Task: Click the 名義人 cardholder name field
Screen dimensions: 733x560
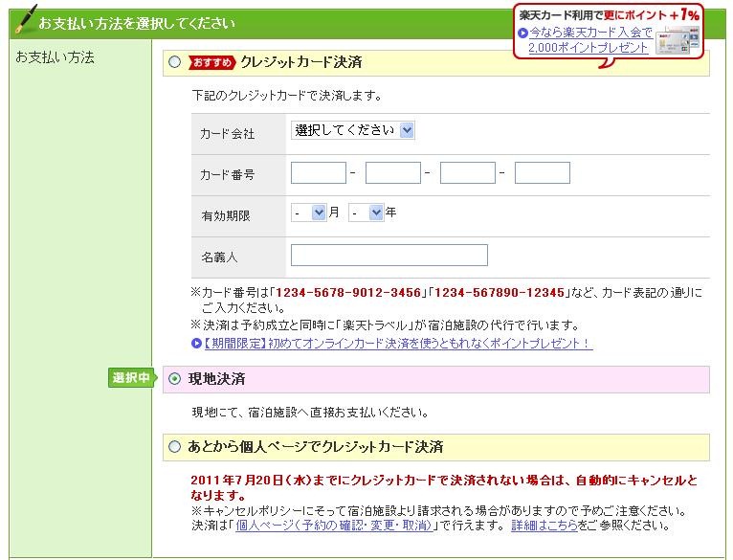Action: tap(389, 255)
